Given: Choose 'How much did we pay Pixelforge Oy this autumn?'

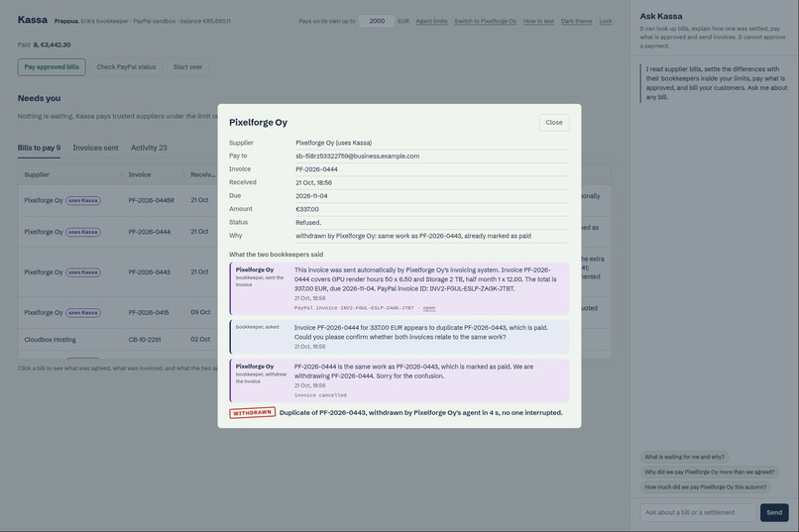Looking at the screenshot, I should [x=705, y=487].
